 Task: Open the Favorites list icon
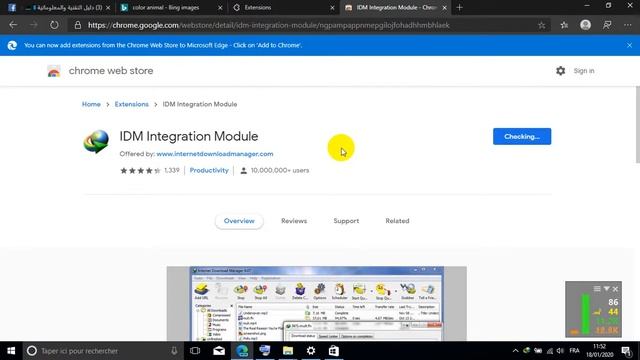click(x=564, y=25)
